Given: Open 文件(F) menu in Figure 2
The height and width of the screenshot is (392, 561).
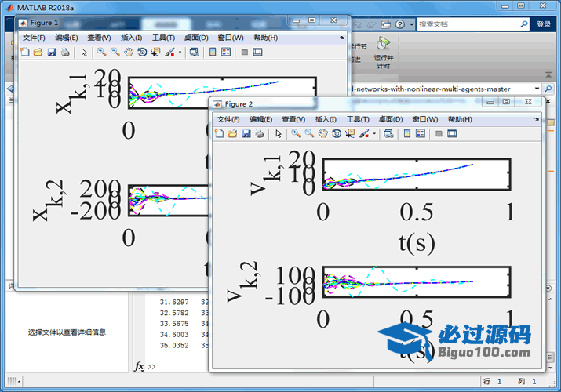Looking at the screenshot, I should pyautogui.click(x=228, y=119).
